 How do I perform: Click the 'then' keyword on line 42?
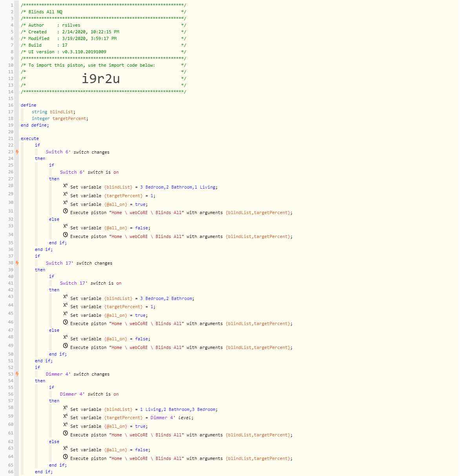pyautogui.click(x=54, y=290)
